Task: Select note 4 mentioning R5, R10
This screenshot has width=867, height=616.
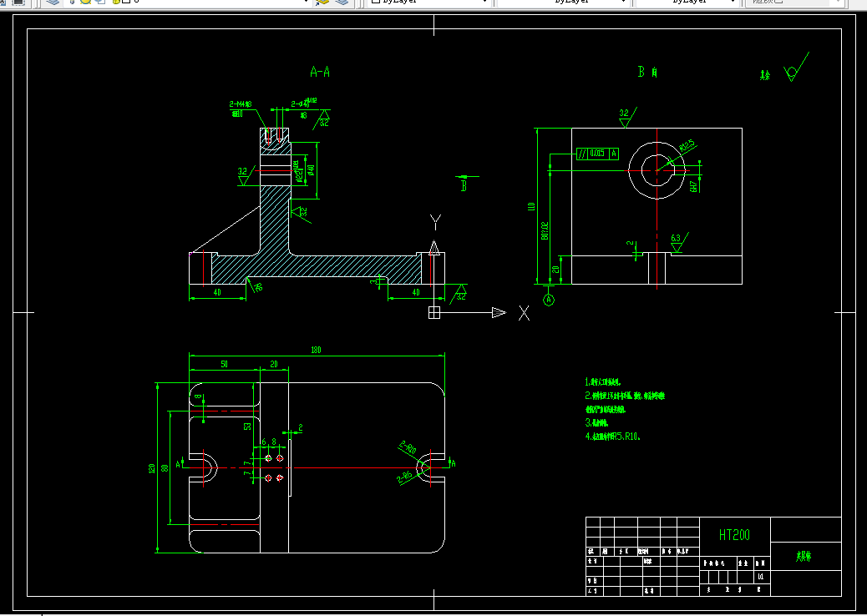Action: [x=612, y=437]
